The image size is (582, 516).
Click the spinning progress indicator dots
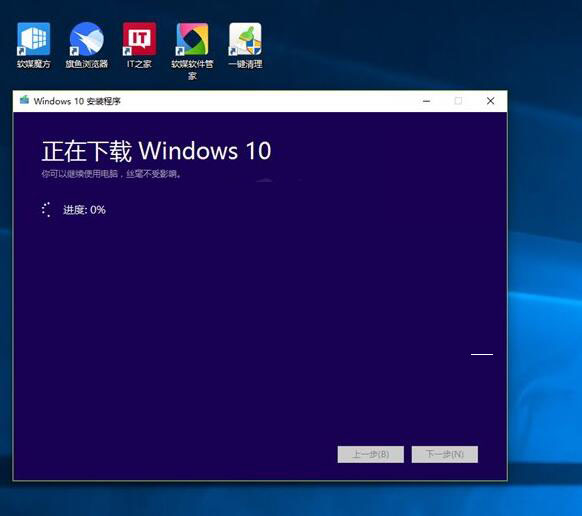(x=46, y=210)
